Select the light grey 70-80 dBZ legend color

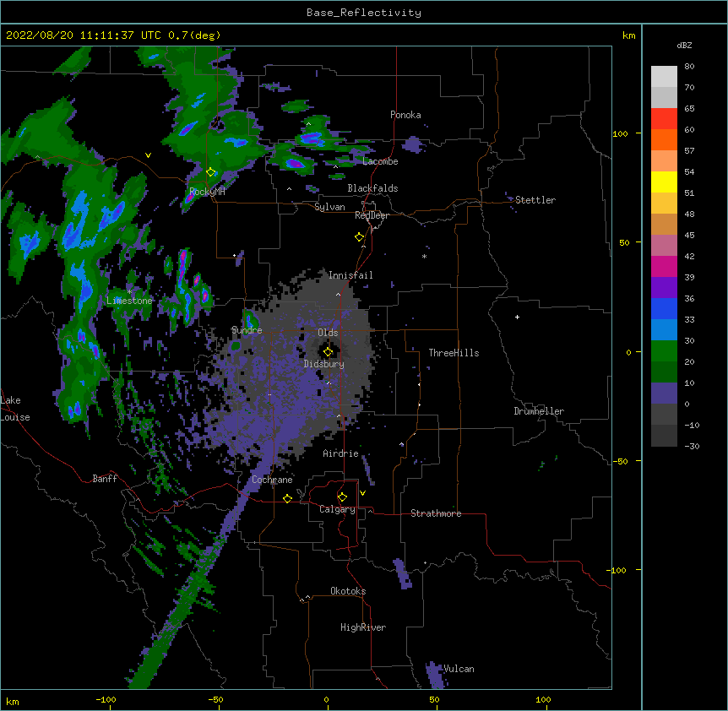pos(664,76)
